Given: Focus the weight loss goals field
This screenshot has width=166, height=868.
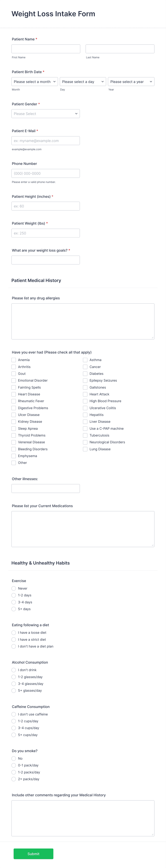Looking at the screenshot, I should click(46, 260).
